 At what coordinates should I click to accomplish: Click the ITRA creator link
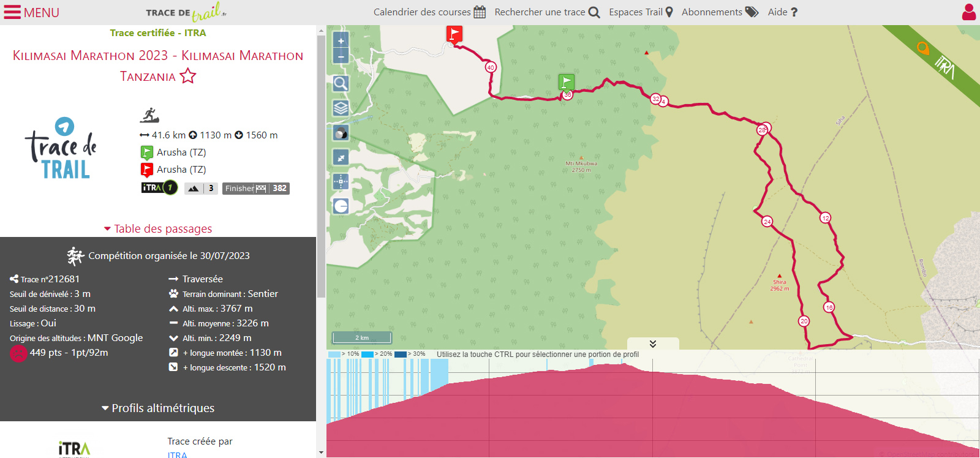click(178, 454)
